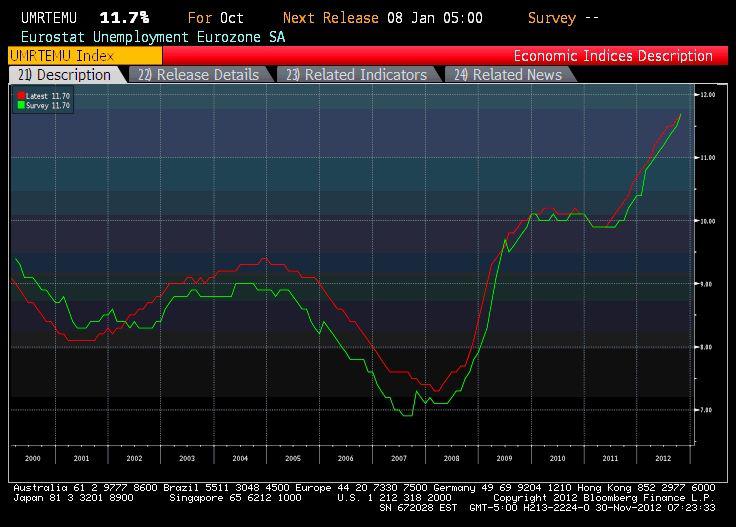Viewport: 736px width, 527px height.
Task: Open the Related Indicators tab
Action: coord(356,75)
